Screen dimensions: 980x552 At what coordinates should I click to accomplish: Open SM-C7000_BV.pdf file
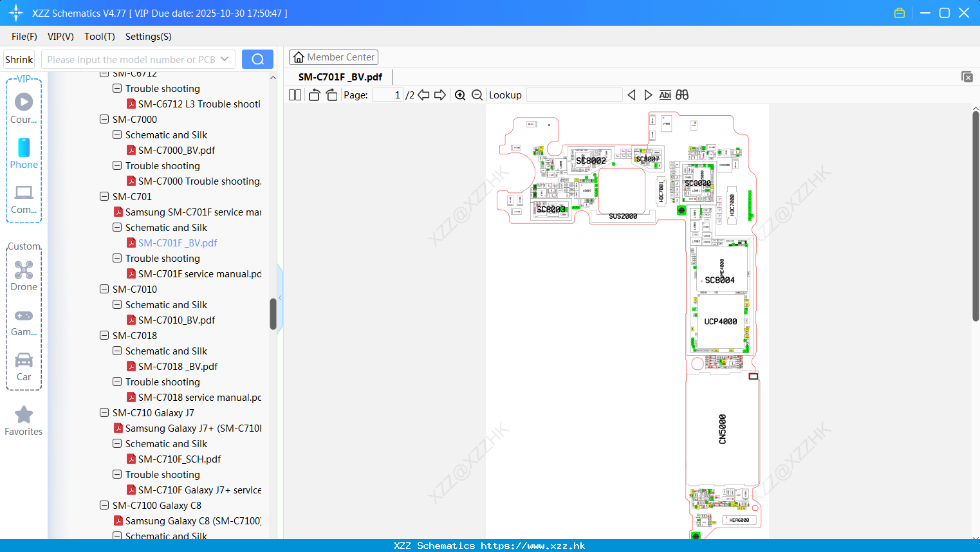[x=176, y=151]
